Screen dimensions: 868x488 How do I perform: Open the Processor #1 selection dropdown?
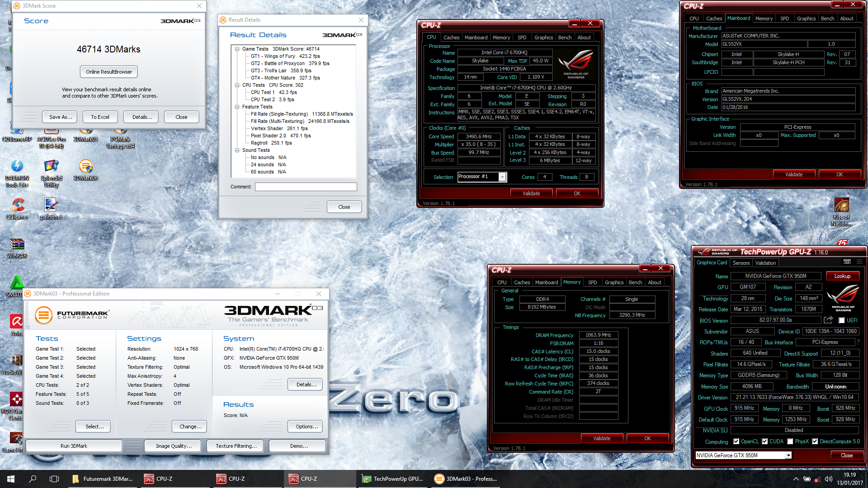(502, 177)
